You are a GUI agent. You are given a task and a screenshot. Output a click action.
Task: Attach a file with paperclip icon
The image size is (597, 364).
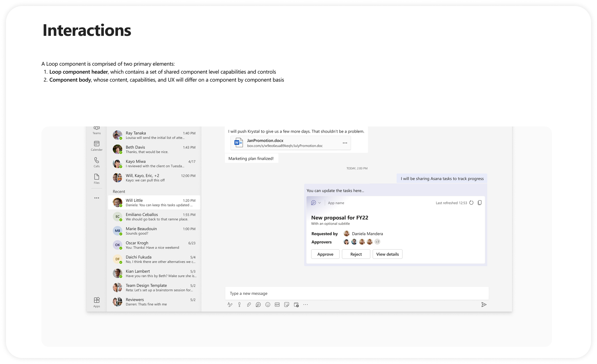[248, 305]
